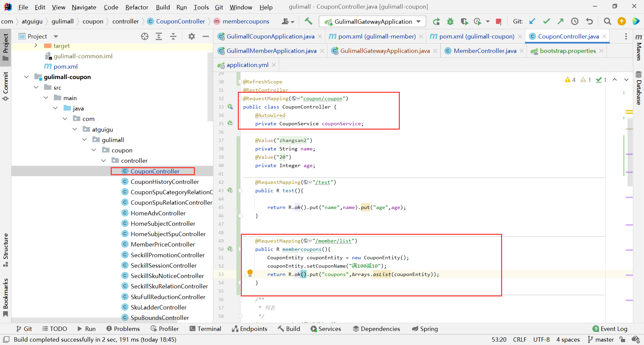Open run configuration GulimallGatewayApplication dropdown

coord(372,21)
